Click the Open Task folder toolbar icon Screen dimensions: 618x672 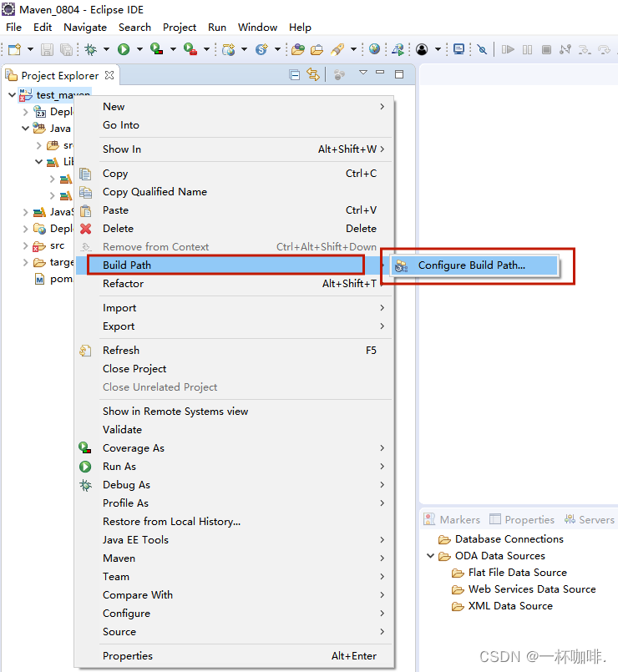point(317,50)
